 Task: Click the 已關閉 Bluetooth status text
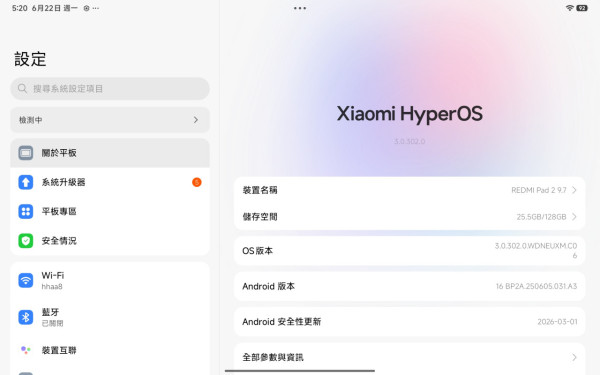[x=52, y=323]
